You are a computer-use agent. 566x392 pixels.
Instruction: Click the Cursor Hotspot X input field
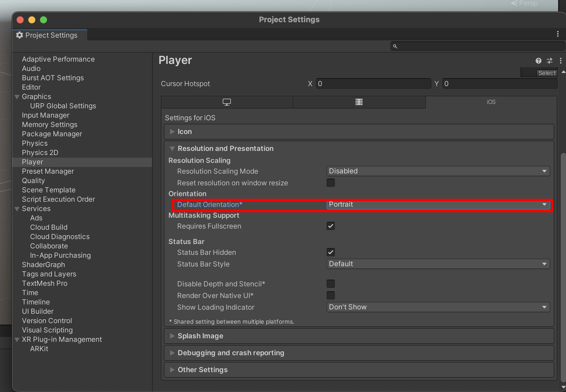coord(373,84)
